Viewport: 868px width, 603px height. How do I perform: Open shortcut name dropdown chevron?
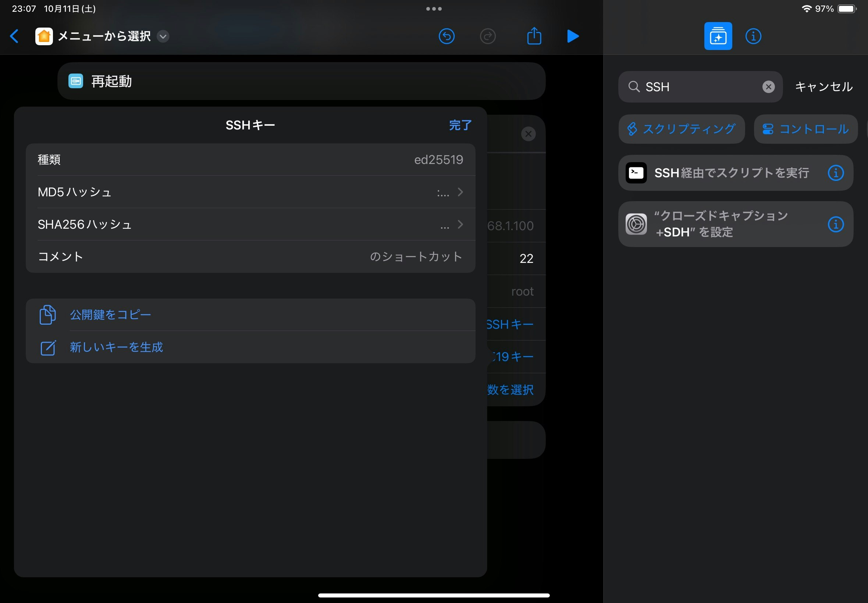coord(163,36)
